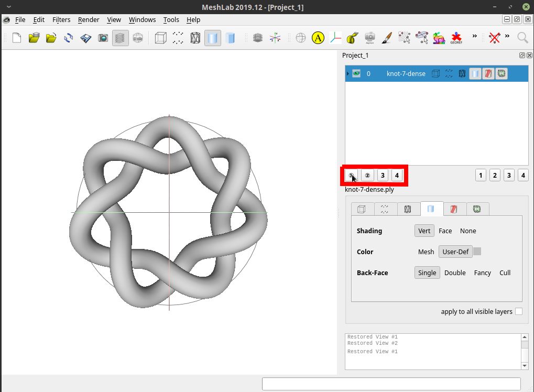This screenshot has height=392, width=534.
Task: Open the Windows menu
Action: coord(142,20)
